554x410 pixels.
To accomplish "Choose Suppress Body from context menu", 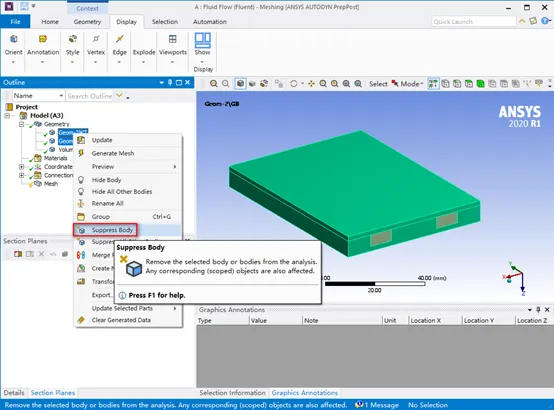I will (112, 230).
